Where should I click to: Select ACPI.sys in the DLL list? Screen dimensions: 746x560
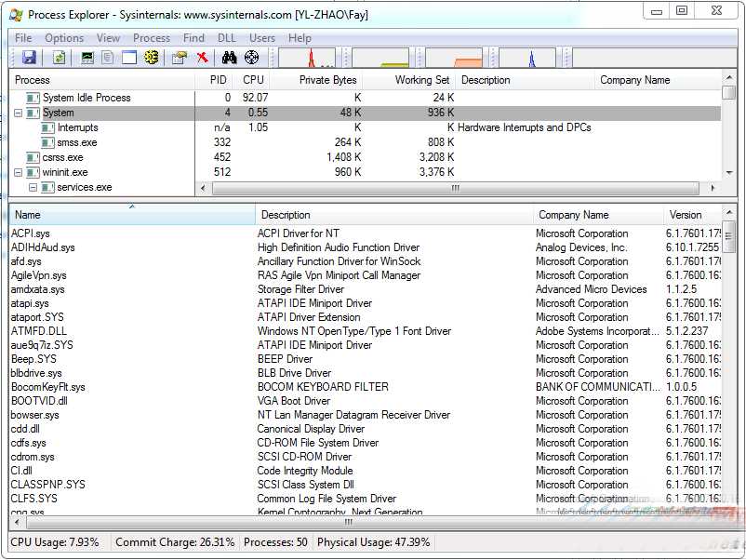point(30,233)
